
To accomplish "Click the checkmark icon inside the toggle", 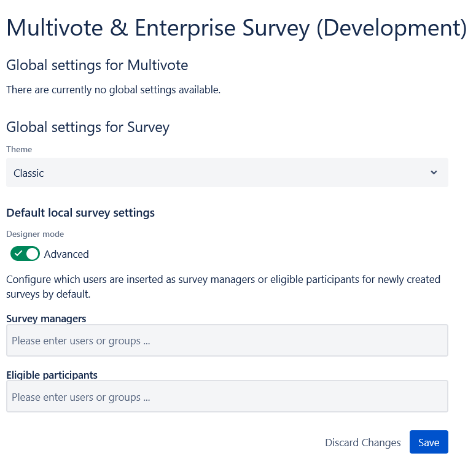I will tap(18, 253).
